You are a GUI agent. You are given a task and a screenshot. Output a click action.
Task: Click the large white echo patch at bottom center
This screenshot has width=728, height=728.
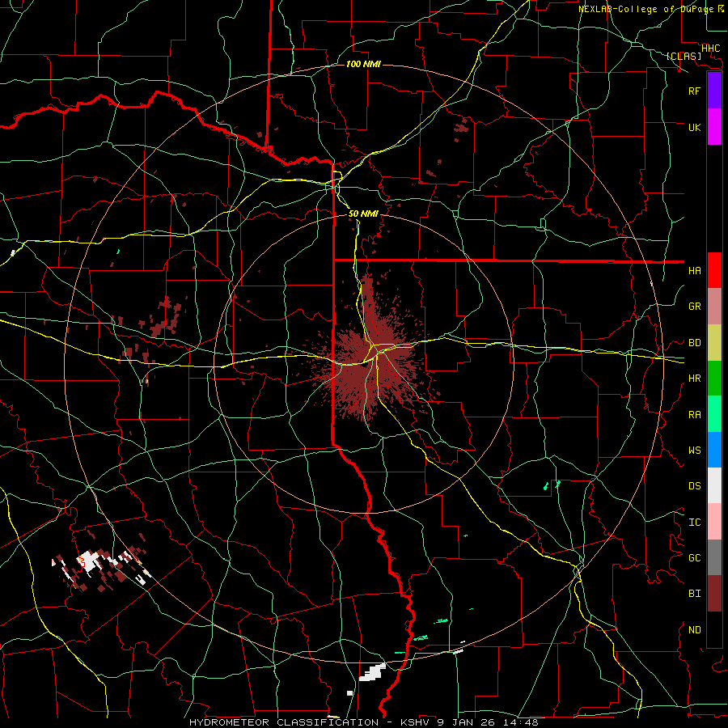[x=372, y=673]
